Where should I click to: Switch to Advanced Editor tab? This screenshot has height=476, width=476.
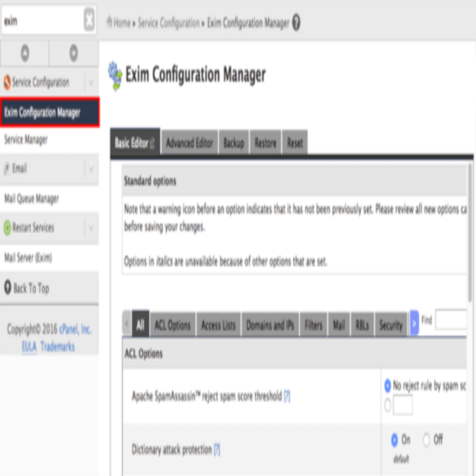click(190, 143)
